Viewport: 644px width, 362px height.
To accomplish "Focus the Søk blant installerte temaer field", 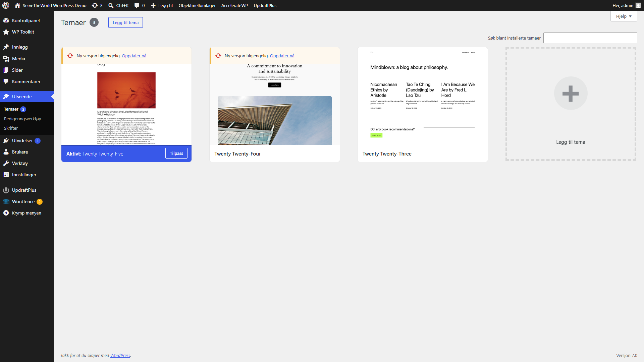I will click(x=590, y=38).
